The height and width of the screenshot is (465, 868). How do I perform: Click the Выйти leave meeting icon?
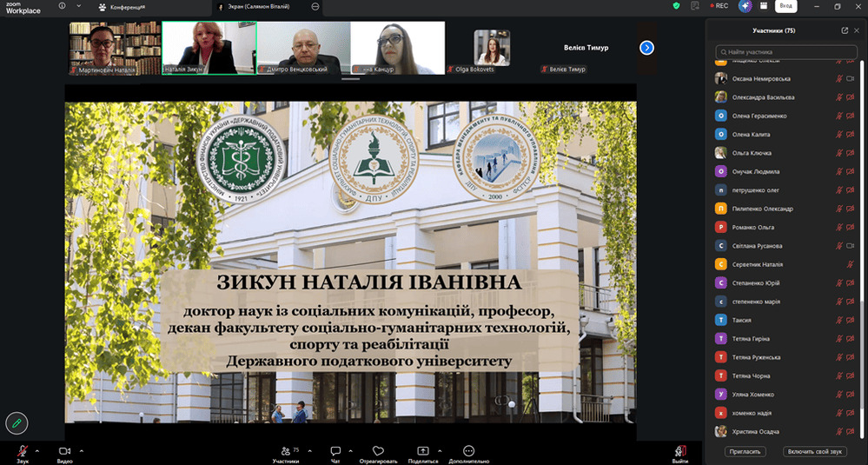click(679, 451)
